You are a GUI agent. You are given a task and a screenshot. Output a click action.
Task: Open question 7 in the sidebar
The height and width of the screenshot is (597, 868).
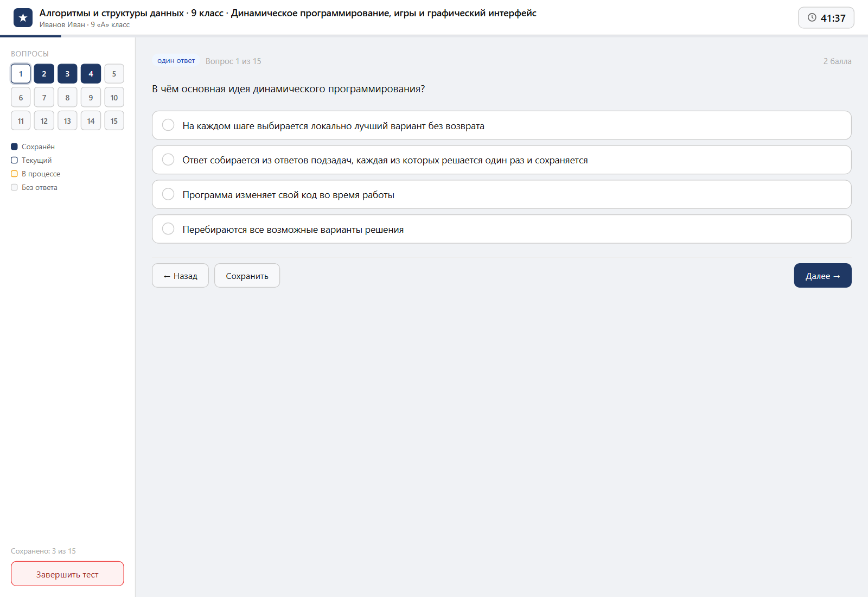pos(44,97)
